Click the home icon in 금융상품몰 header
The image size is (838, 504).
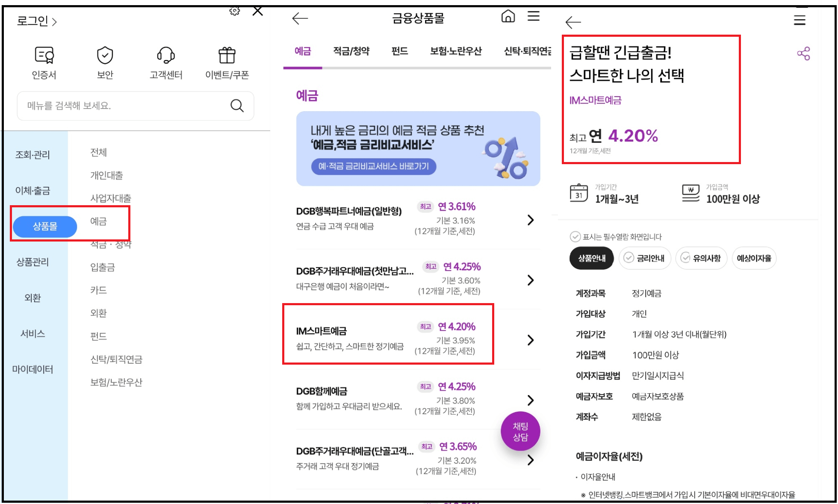click(x=508, y=17)
